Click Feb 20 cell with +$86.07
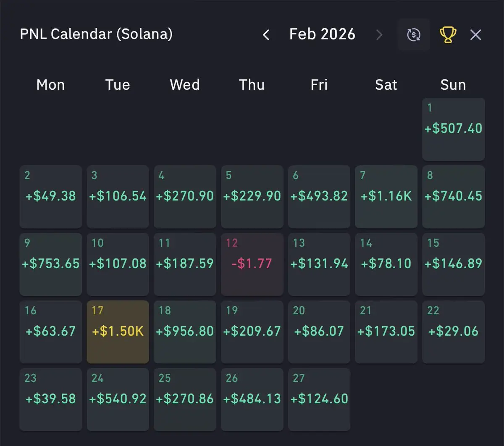 pyautogui.click(x=319, y=331)
